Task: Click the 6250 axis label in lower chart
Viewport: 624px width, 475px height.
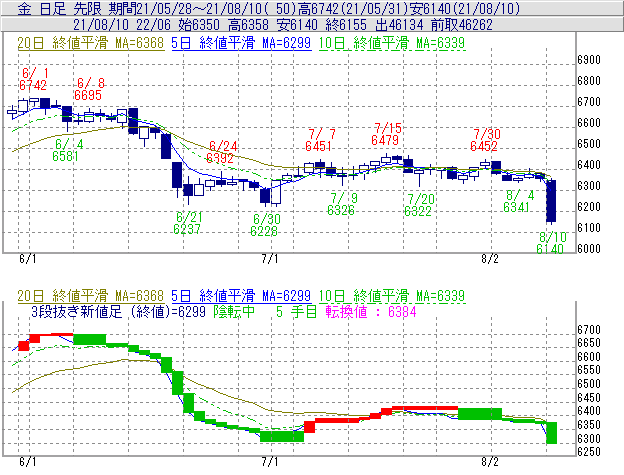Action: (589, 452)
